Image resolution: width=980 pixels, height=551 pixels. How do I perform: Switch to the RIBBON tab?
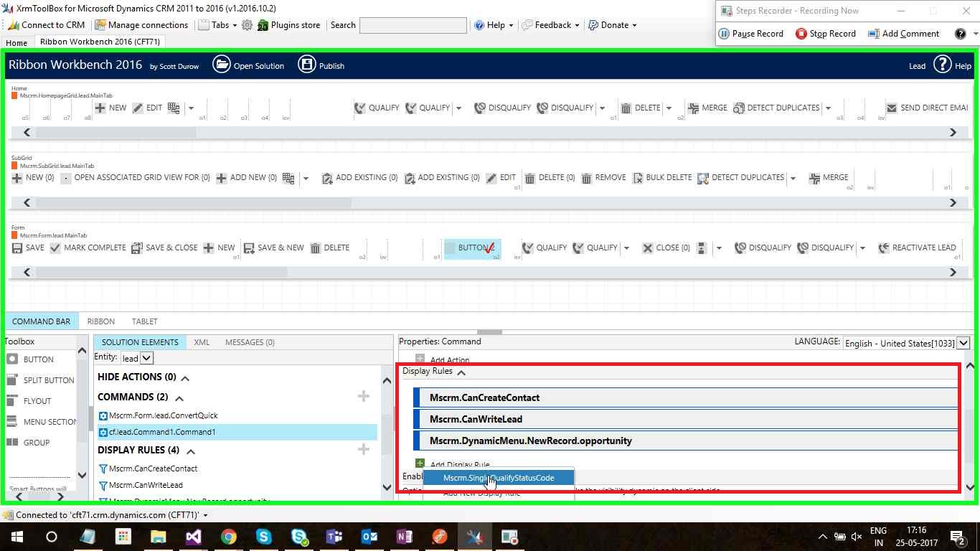(x=100, y=321)
